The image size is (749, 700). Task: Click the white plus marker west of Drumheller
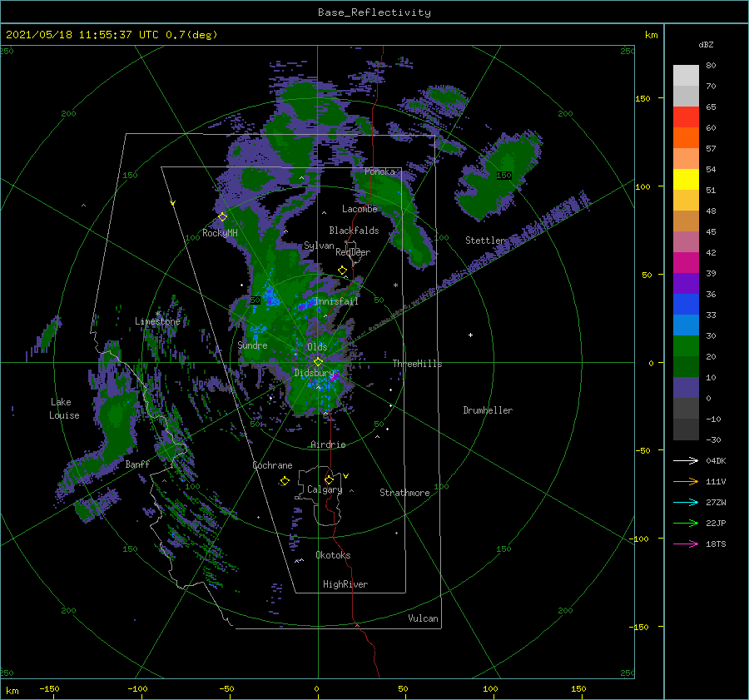(x=470, y=335)
